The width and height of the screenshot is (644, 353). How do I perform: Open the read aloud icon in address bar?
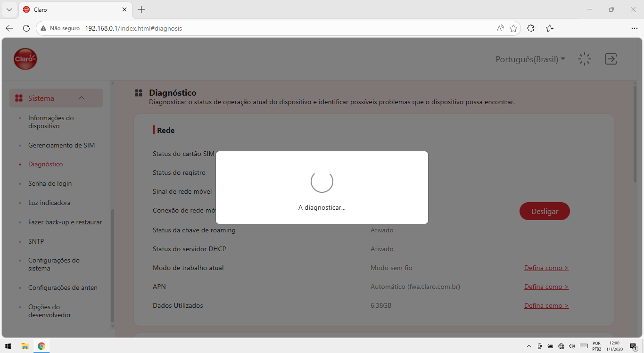point(500,28)
